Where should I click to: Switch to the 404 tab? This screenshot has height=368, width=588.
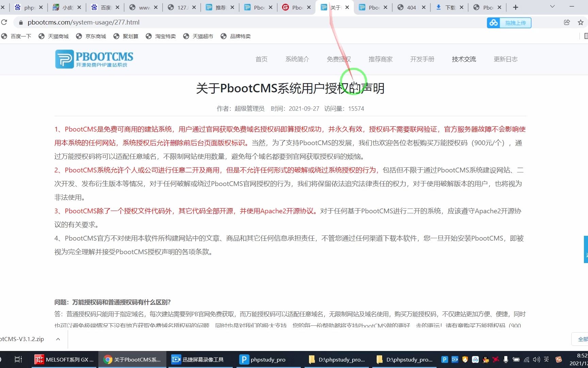click(411, 7)
